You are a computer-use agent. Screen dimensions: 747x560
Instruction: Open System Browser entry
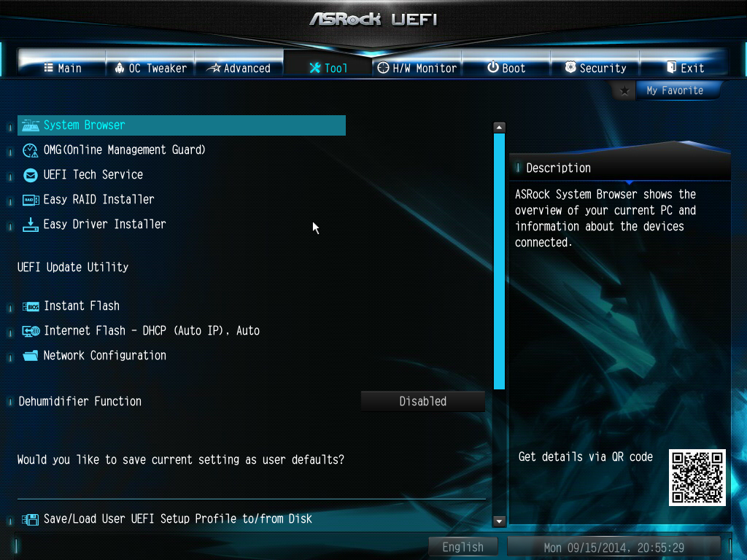click(182, 125)
